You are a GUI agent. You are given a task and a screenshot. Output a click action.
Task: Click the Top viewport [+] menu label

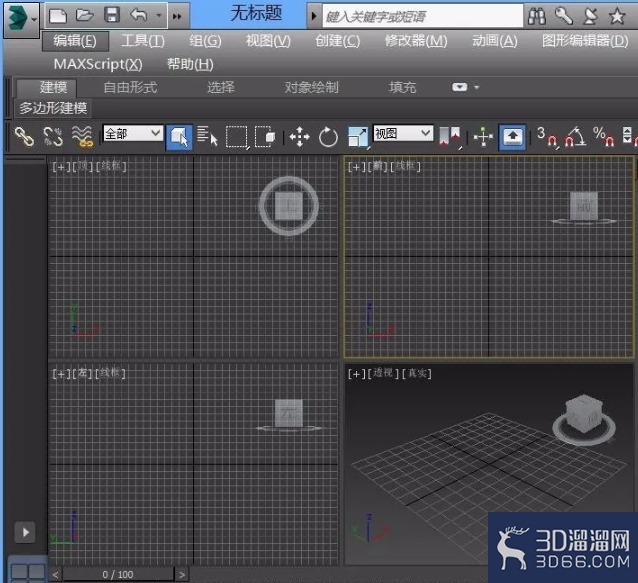tap(61, 167)
